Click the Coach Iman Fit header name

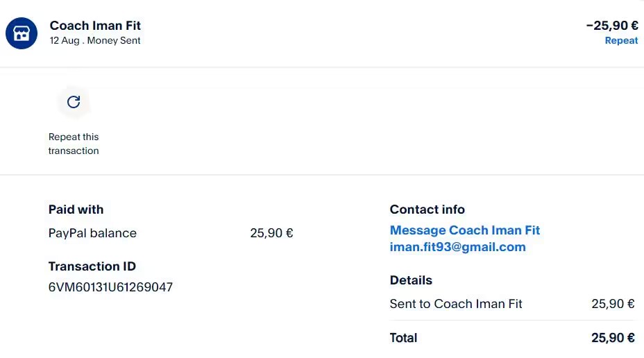pos(95,26)
